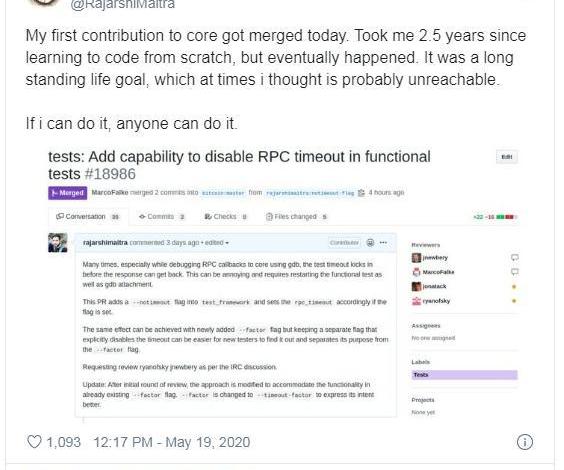This screenshot has height=470, width=564.
Task: Open the 12:17 PM - May 19, 2020 timestamp
Action: 172,442
